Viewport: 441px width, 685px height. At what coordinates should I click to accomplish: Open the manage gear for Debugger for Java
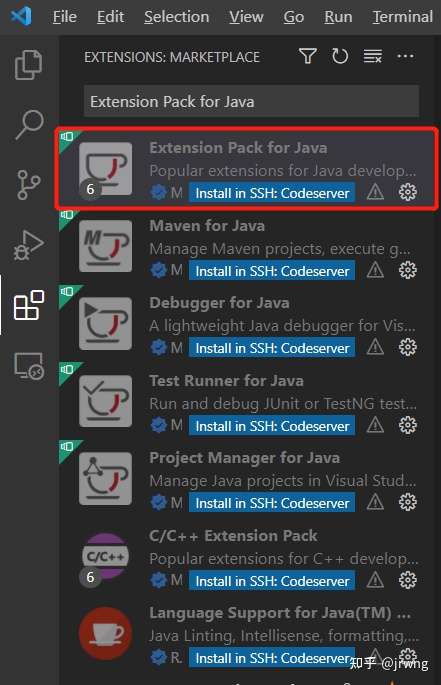click(x=408, y=348)
